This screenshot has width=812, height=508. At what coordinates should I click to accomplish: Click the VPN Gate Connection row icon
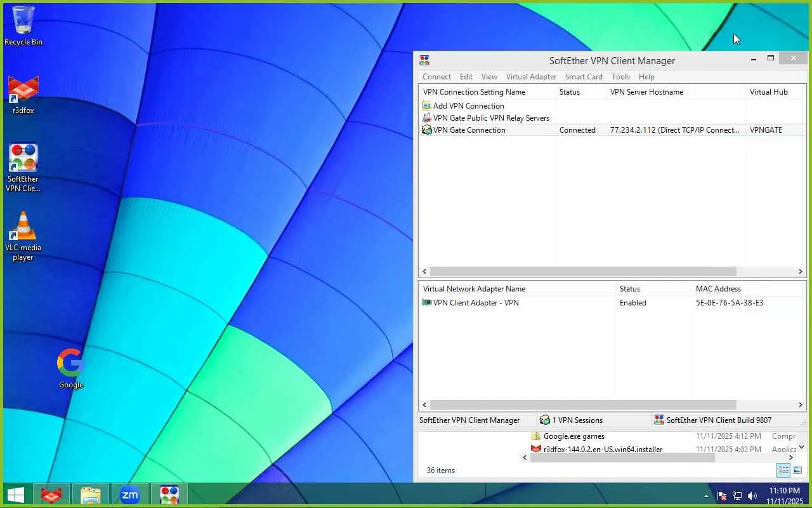pyautogui.click(x=426, y=130)
